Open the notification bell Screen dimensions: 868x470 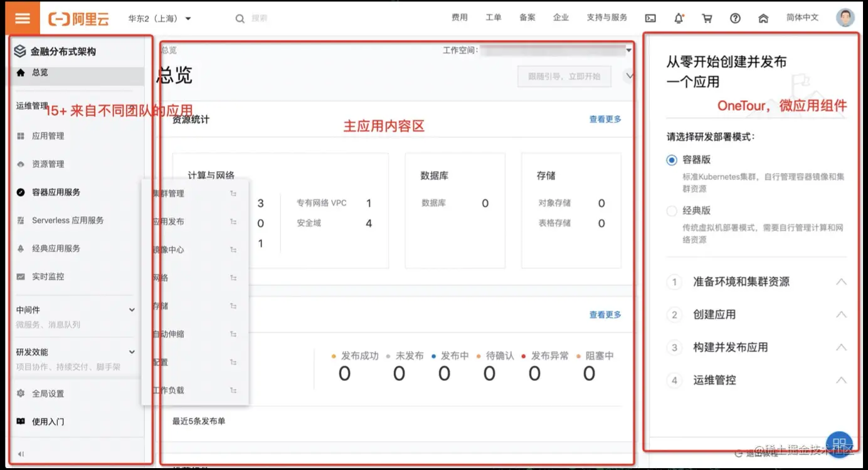[x=679, y=18]
